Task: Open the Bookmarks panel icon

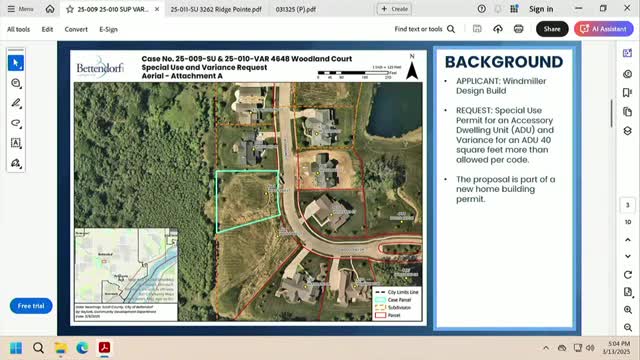Action: click(x=627, y=93)
